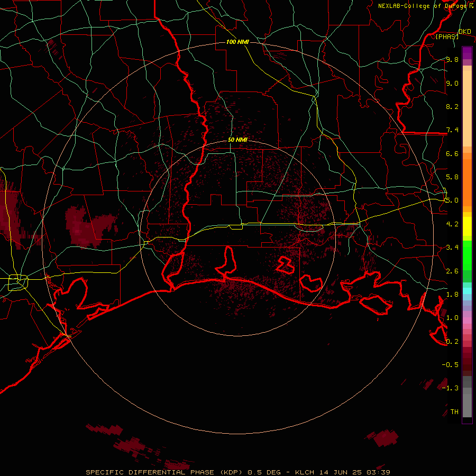Click the 9.0 value on the color scale
The image size is (476, 476).
tap(452, 83)
